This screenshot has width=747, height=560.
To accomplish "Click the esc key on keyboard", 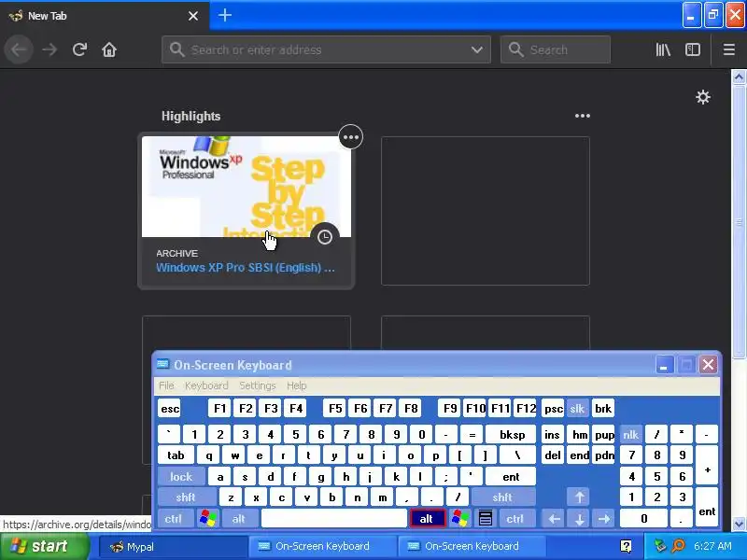I will (x=170, y=409).
